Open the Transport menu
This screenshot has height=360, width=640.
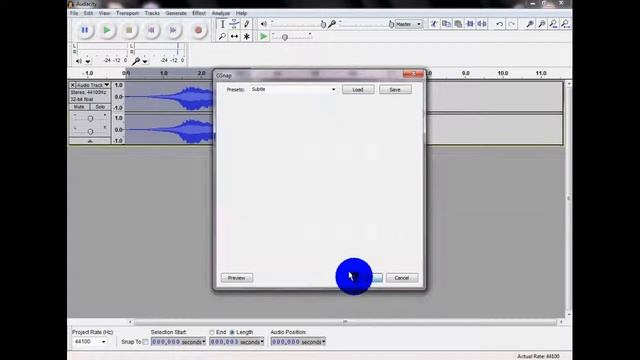coord(127,13)
